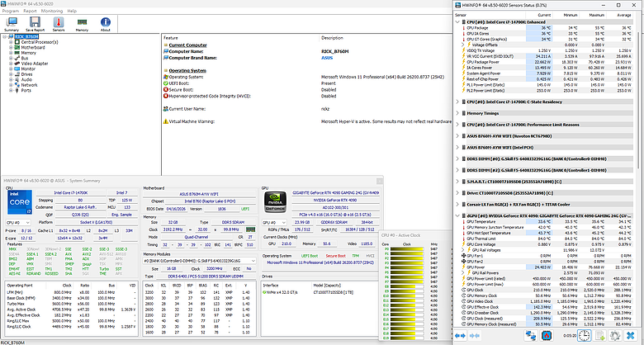
Task: Open the Program menu
Action: tap(10, 11)
